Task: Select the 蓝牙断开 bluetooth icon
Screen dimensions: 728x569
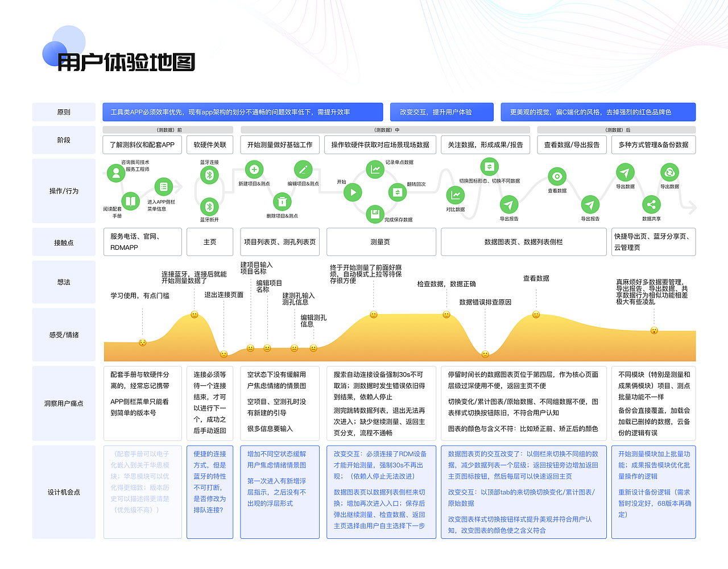Action: click(209, 207)
